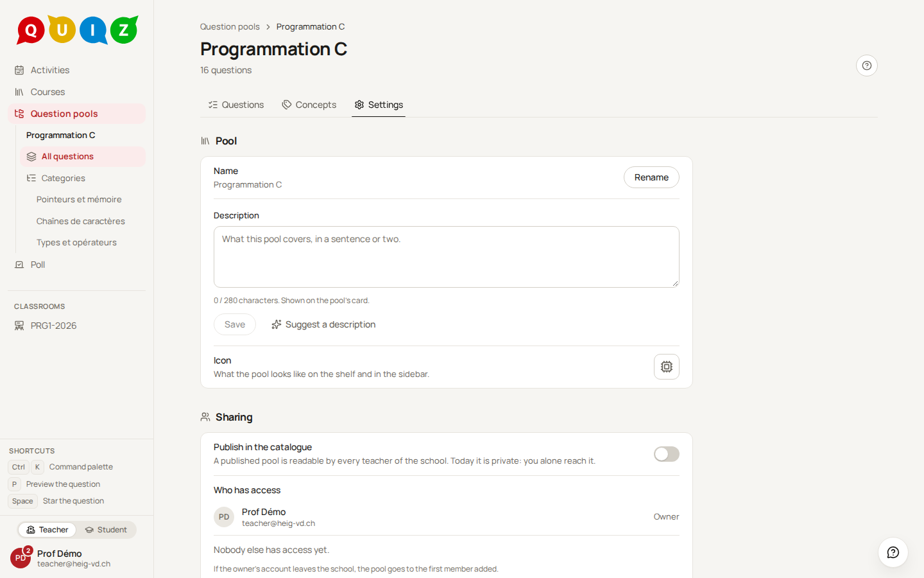Go to Courses in the sidebar
This screenshot has width=924, height=578.
[77, 92]
